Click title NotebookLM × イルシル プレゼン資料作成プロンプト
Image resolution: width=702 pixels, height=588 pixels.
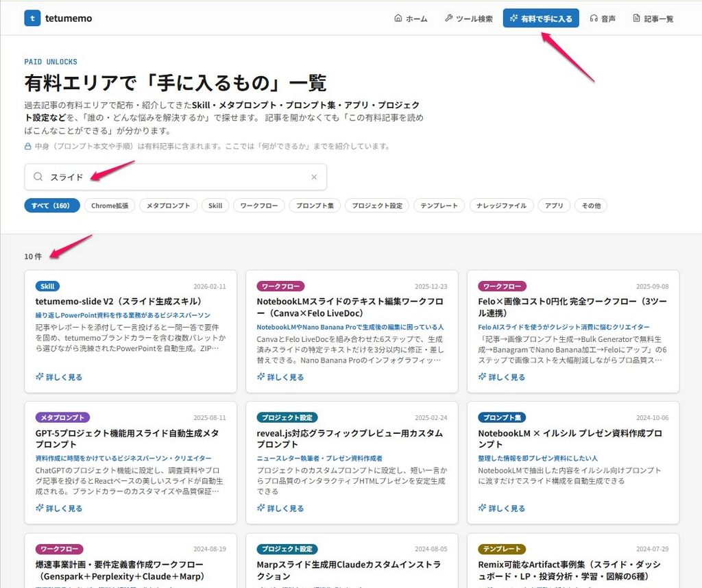570,439
